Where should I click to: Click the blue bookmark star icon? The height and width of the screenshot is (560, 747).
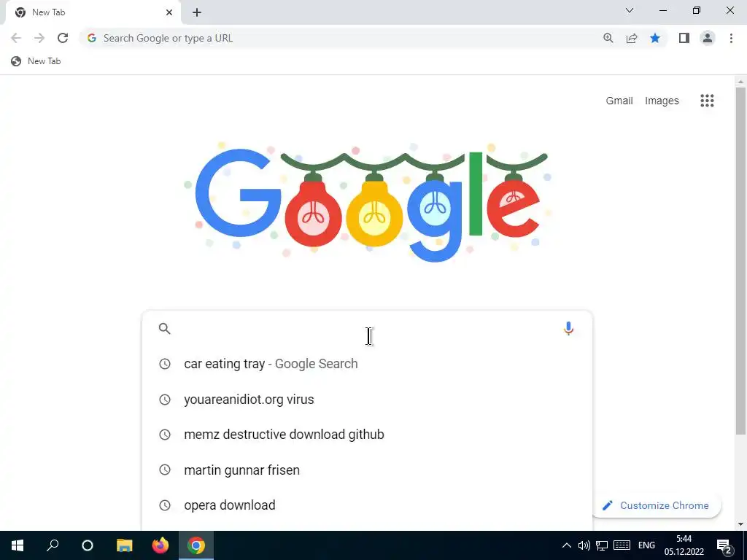point(655,38)
